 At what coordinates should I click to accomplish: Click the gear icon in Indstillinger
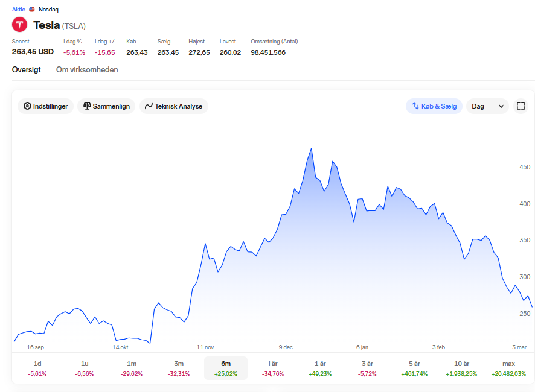(27, 106)
